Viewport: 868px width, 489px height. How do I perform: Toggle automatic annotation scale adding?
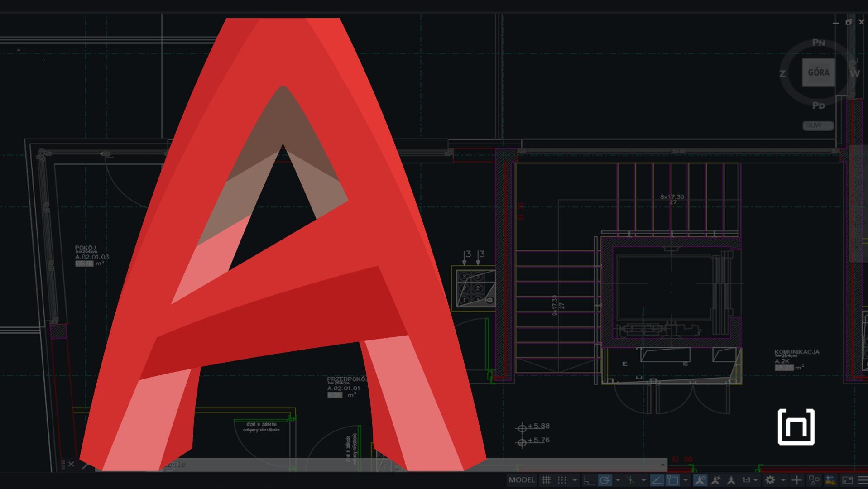715,480
